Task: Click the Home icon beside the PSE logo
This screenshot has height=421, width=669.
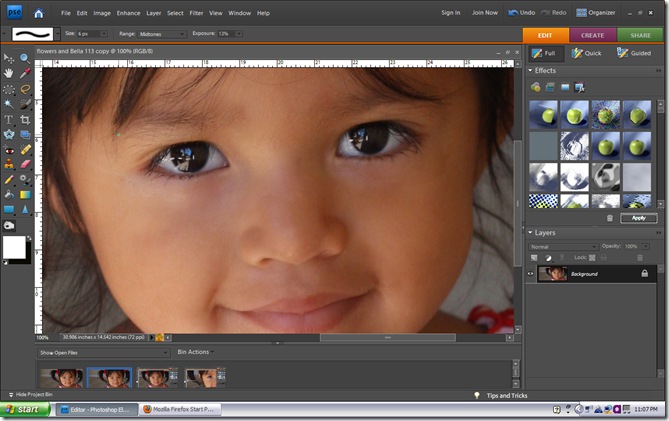Action: coord(38,13)
